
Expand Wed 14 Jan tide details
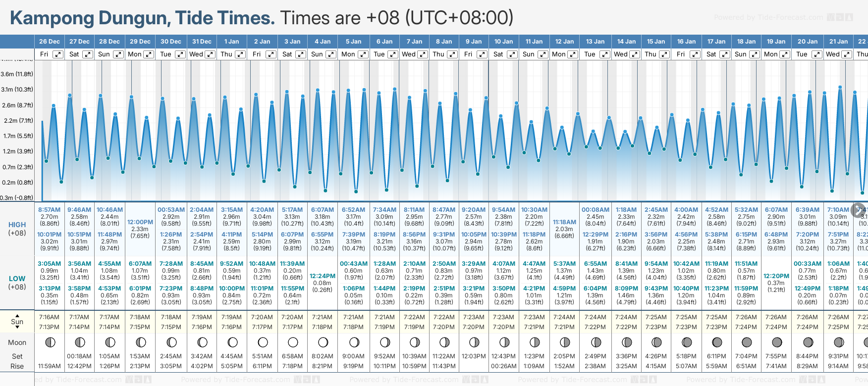pos(635,54)
